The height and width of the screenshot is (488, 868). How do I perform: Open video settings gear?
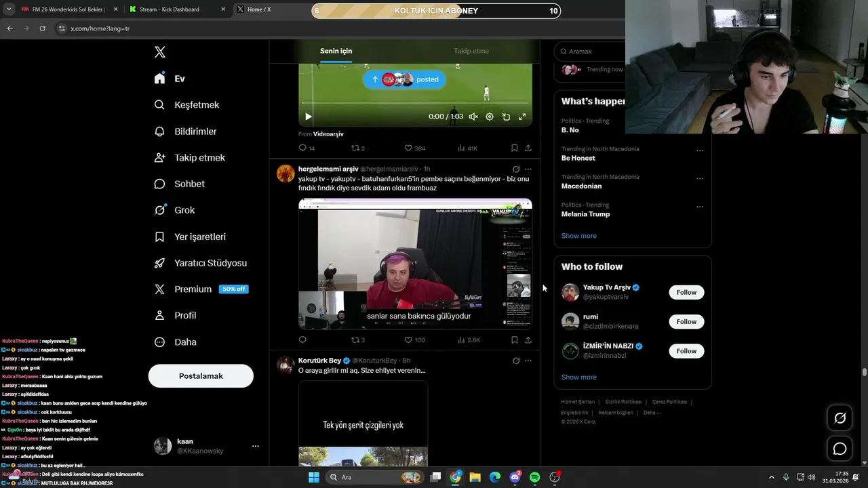[490, 117]
